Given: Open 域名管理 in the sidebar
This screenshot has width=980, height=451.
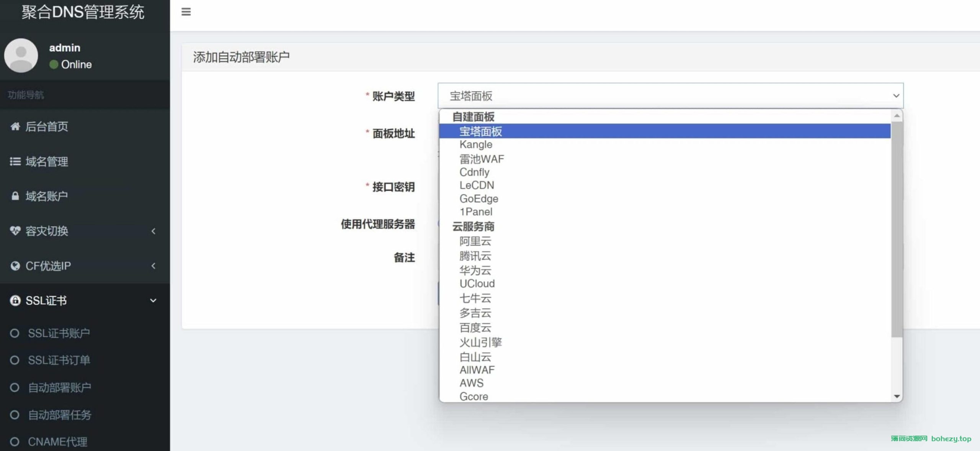Looking at the screenshot, I should 85,161.
